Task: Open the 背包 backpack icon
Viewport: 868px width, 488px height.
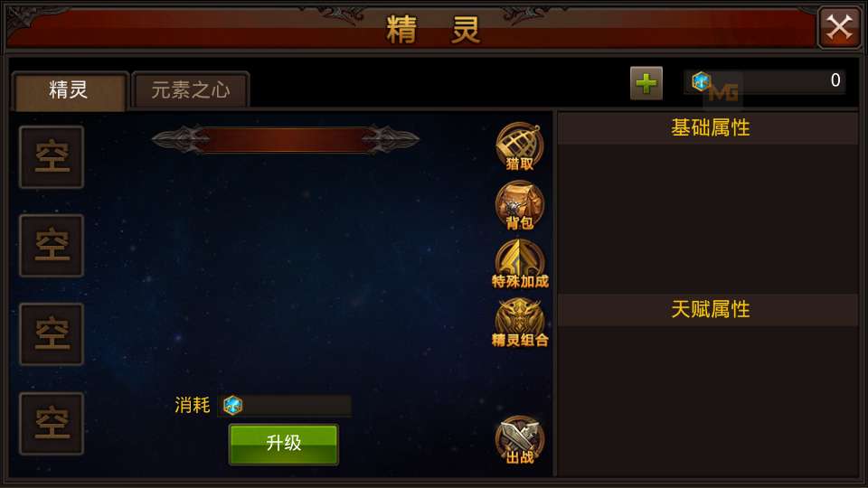Action: click(x=519, y=205)
